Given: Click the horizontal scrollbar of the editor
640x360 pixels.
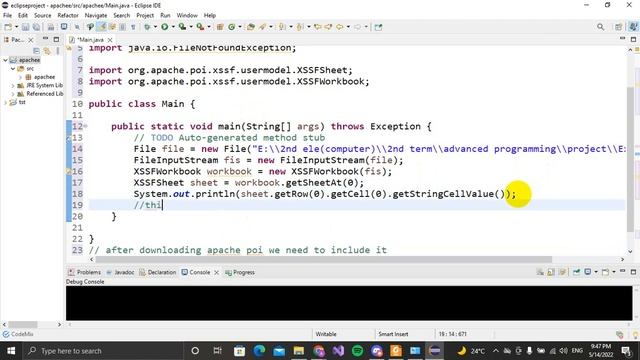Looking at the screenshot, I should (x=323, y=260).
